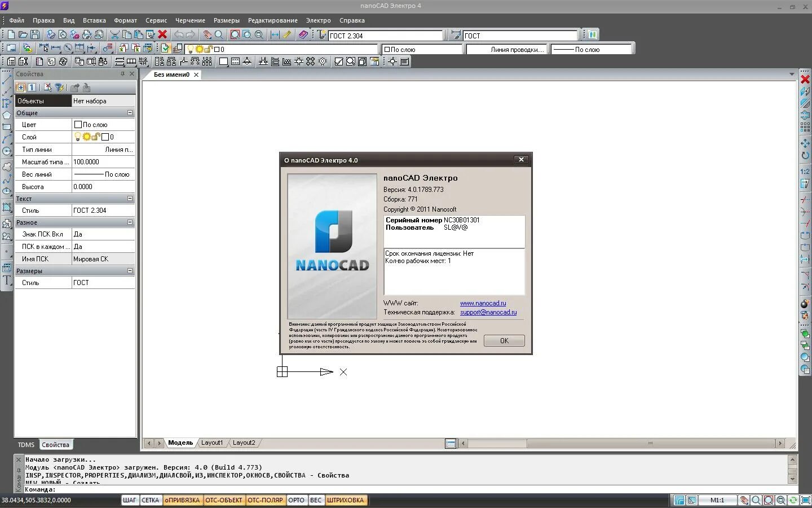The width and height of the screenshot is (812, 508).
Task: Open linetype dropdown Линия проводки
Action: tap(506, 50)
